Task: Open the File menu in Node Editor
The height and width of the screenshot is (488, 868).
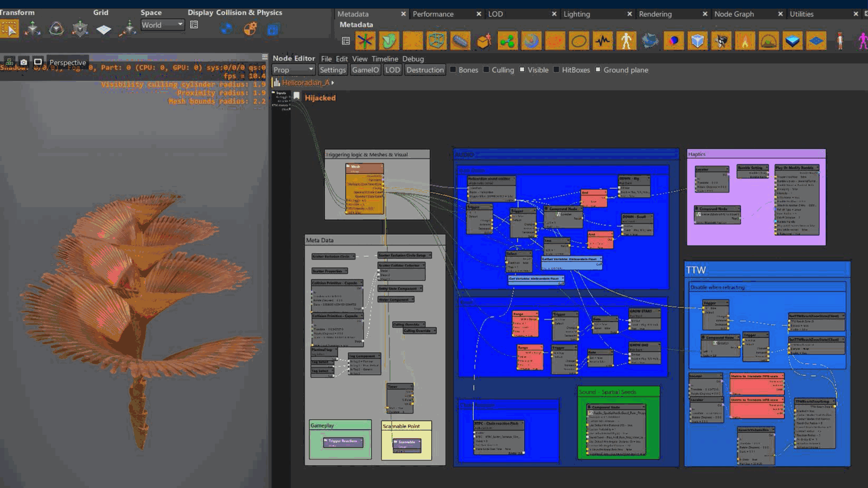Action: pyautogui.click(x=326, y=59)
